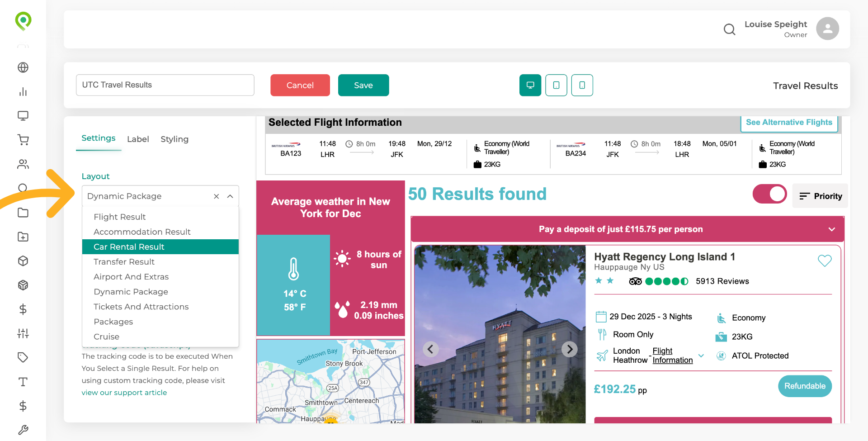The image size is (868, 441).
Task: Click the £192.25 price
Action: (x=615, y=389)
